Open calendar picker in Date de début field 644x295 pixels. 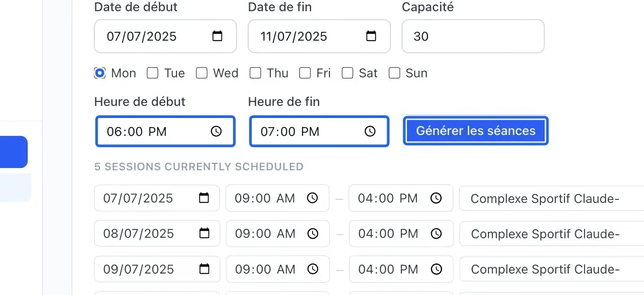(x=217, y=36)
